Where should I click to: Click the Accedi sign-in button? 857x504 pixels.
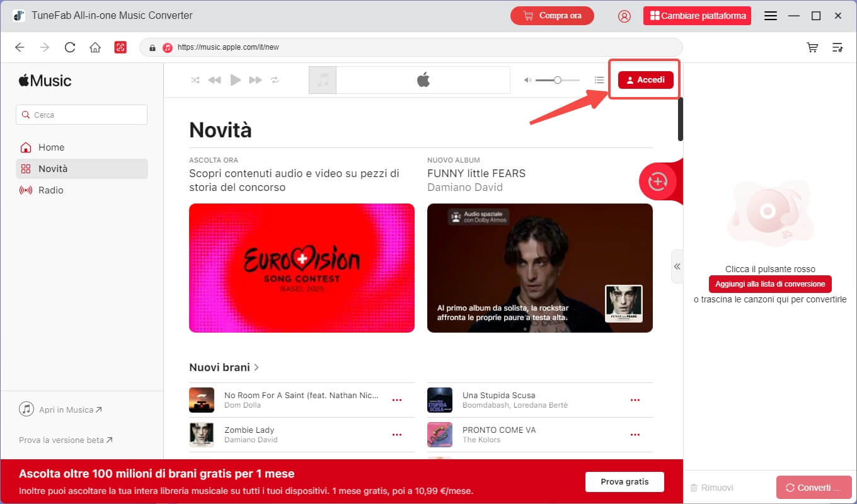[645, 80]
